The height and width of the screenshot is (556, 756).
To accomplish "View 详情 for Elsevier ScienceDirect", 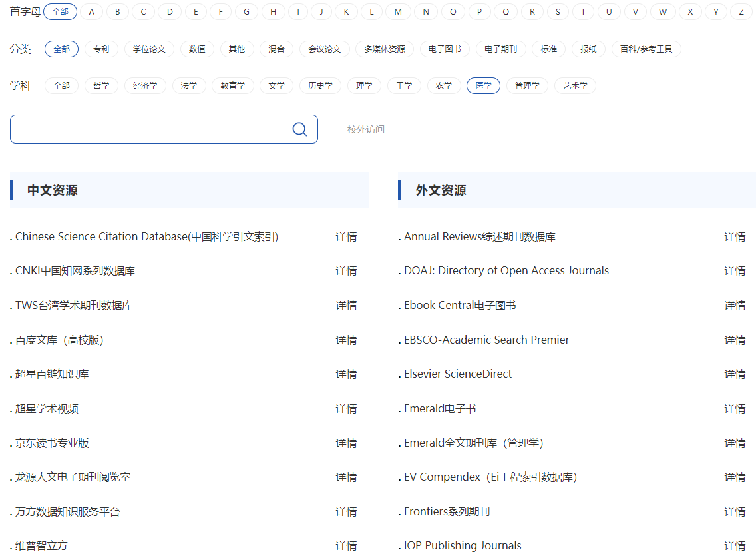I will coord(735,374).
